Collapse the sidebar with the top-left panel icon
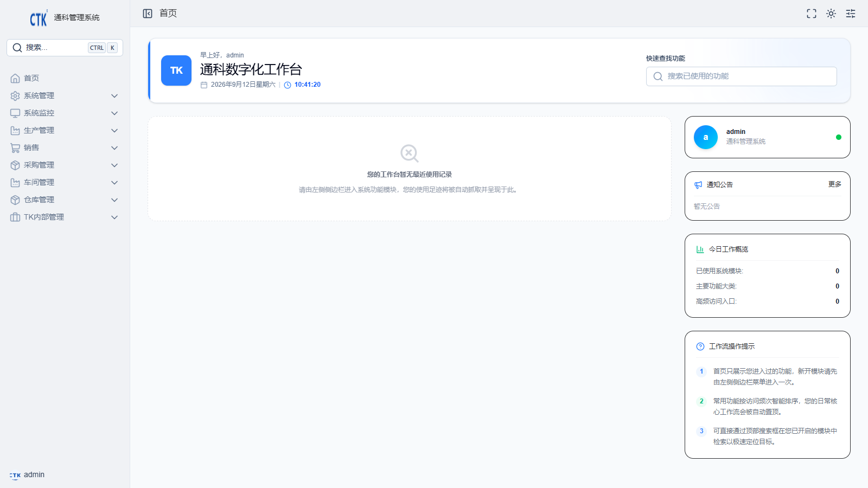This screenshot has height=488, width=868. (148, 14)
